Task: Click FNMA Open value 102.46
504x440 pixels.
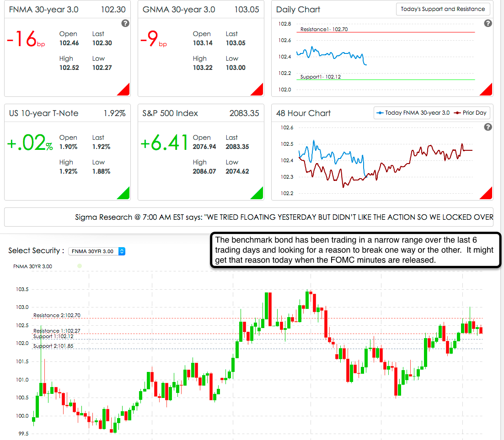Action: [x=69, y=43]
